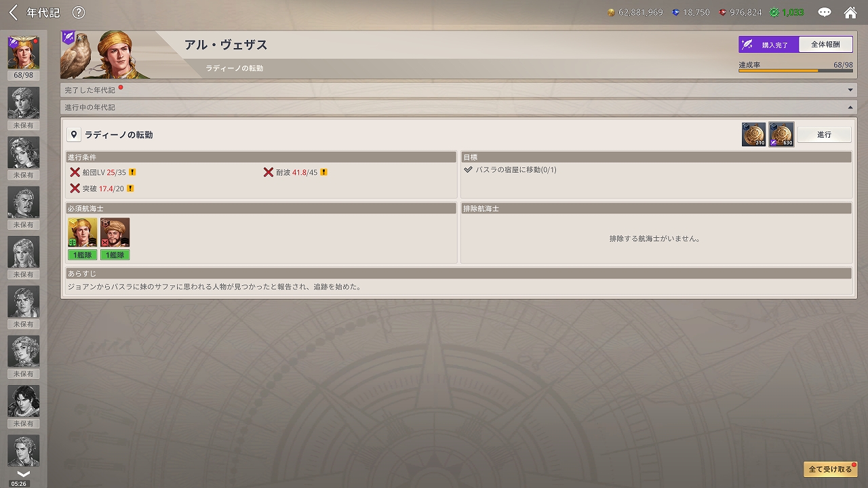The height and width of the screenshot is (488, 868).
Task: Click the red X beside 突破 condition
Action: (75, 188)
